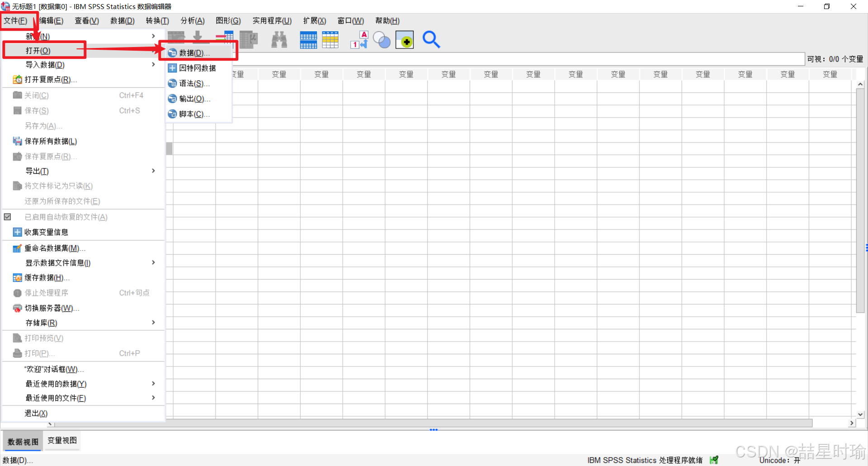Click the Use Variable Sets circles icon
The height and width of the screenshot is (466, 868).
coord(382,40)
